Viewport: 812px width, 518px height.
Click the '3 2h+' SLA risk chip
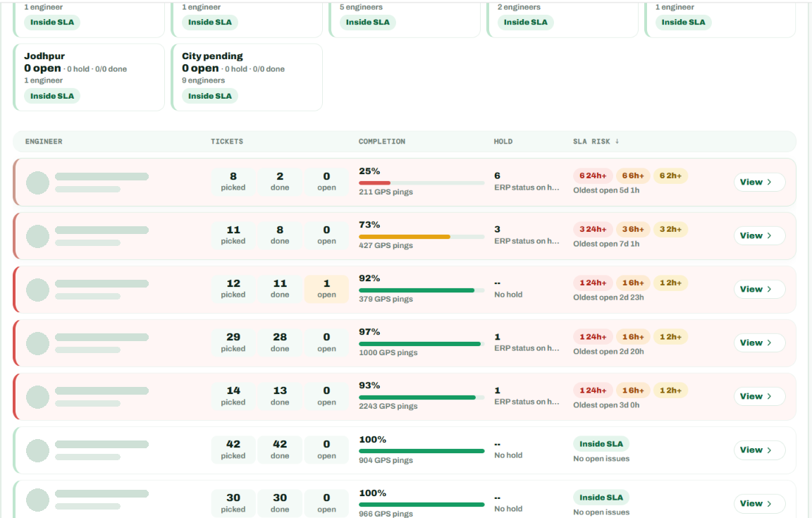pos(670,229)
